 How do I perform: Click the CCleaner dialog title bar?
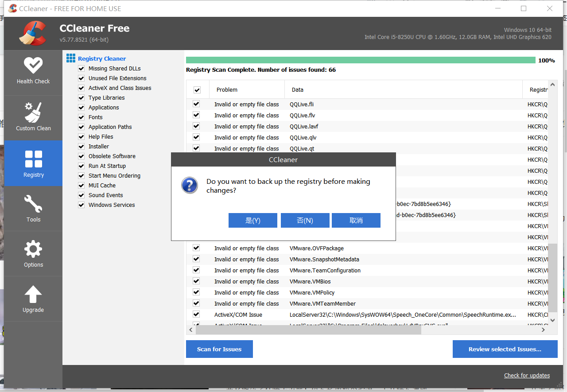283,159
